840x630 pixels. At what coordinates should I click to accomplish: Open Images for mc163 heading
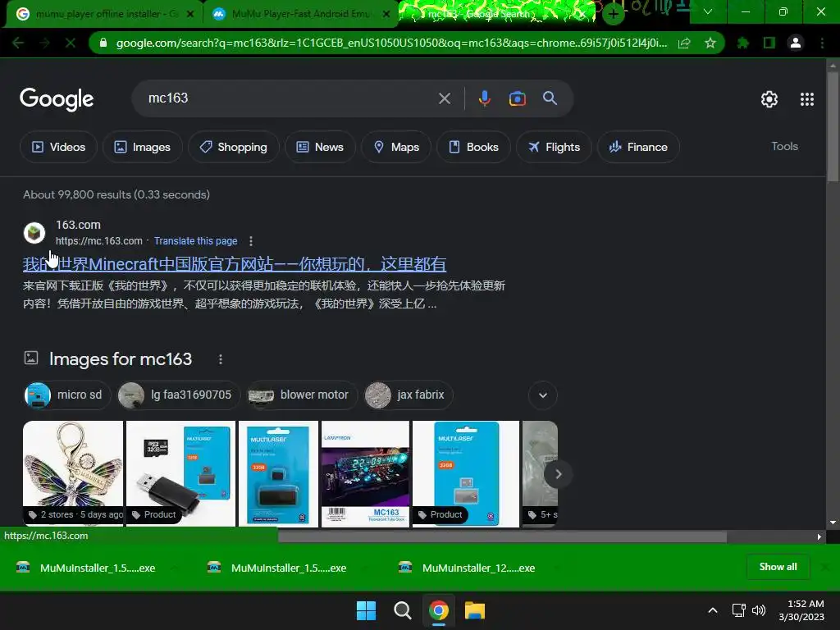point(121,359)
